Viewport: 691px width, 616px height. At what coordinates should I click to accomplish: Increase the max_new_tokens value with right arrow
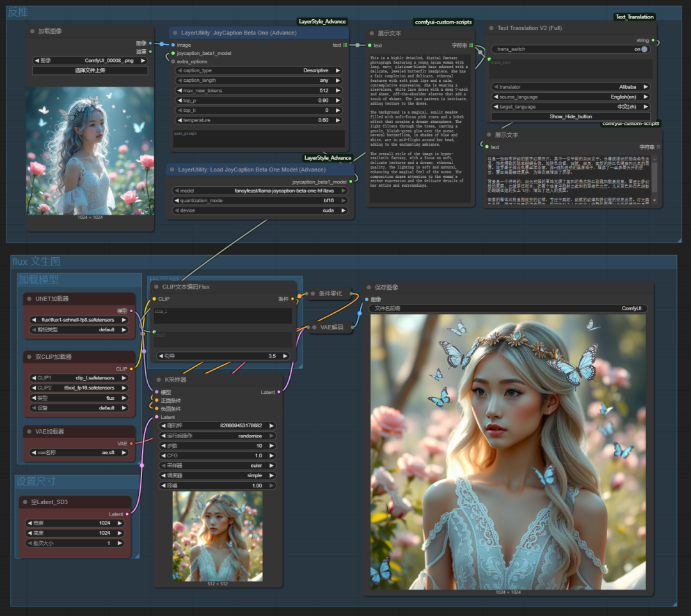pos(338,91)
